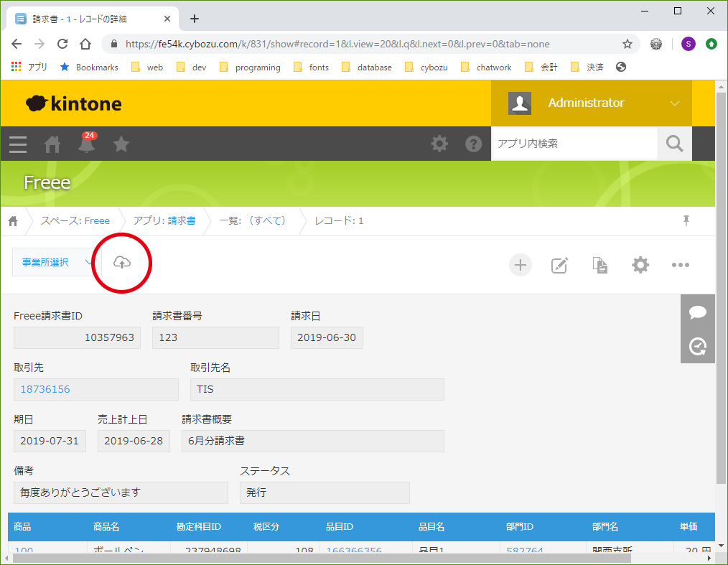Select the 請求書 レコードの詳細 tab
This screenshot has height=565, width=728.
[x=92, y=19]
